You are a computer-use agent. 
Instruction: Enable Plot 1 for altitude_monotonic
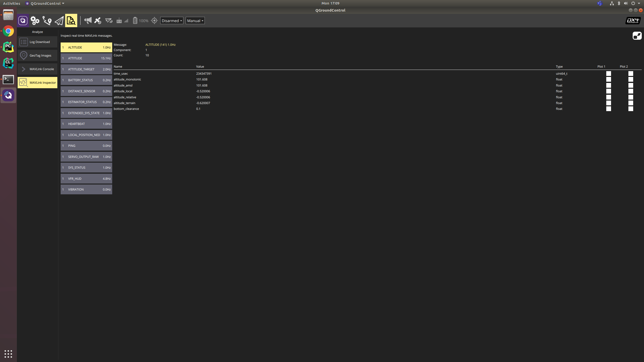[609, 79]
